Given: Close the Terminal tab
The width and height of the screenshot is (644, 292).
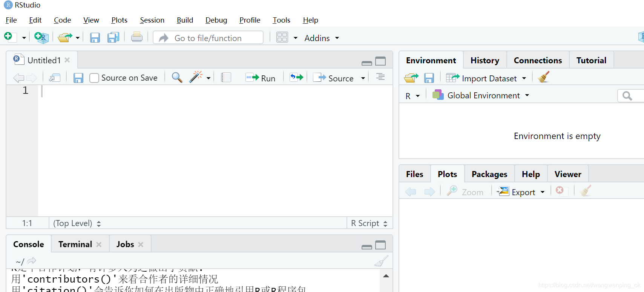Looking at the screenshot, I should coord(99,245).
